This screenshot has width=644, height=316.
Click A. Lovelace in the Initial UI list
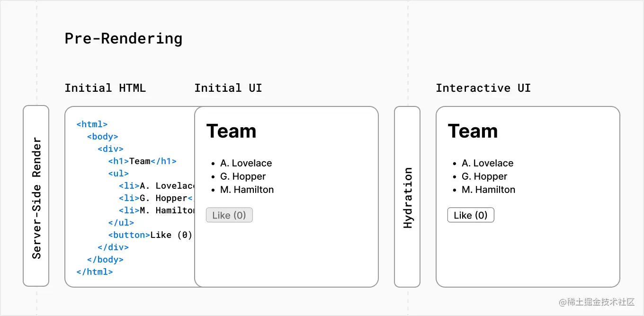[x=246, y=163]
